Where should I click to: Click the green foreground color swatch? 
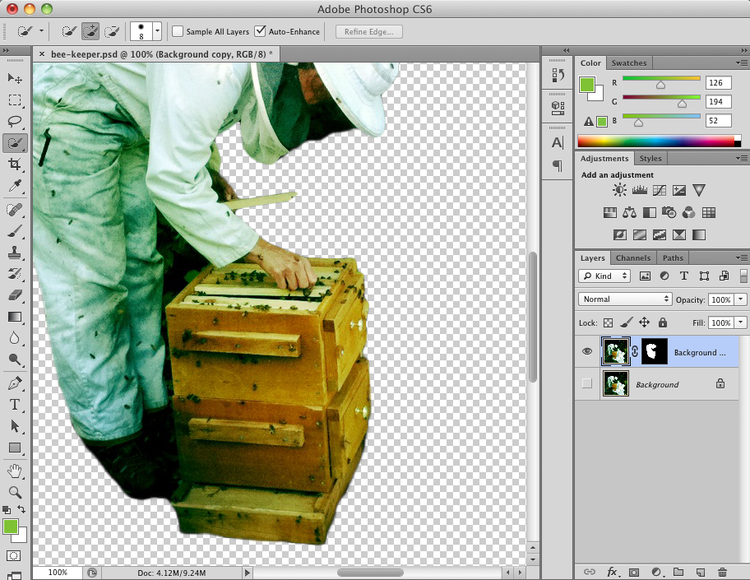pos(11,526)
